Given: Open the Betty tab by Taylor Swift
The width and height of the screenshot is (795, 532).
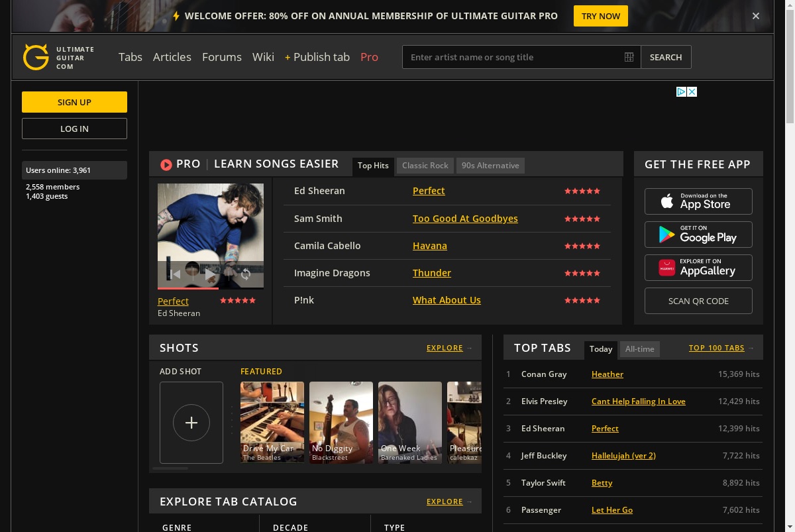Looking at the screenshot, I should tap(602, 483).
